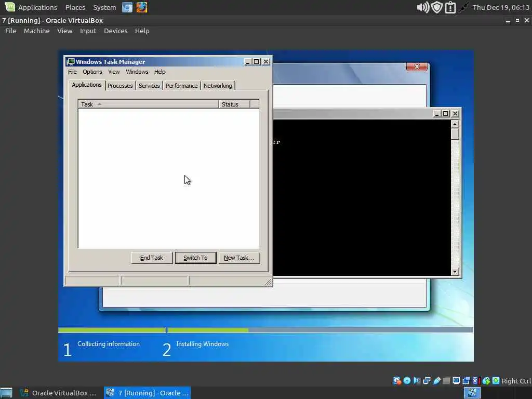Click the volume speaker icon in tray
532x399 pixels.
pyautogui.click(x=423, y=7)
